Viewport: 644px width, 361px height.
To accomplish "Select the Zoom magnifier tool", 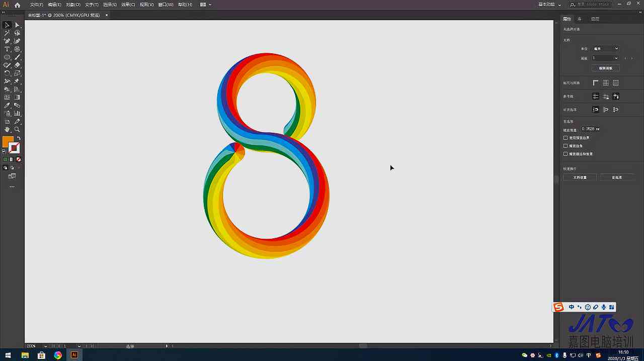I will pos(17,129).
